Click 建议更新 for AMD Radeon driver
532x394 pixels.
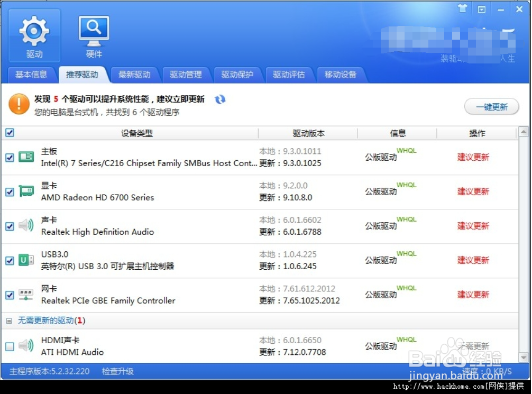click(473, 191)
